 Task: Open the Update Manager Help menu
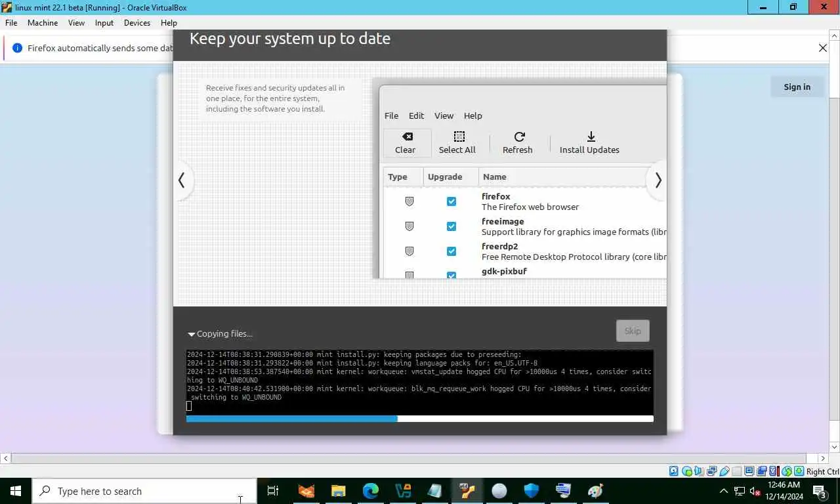tap(473, 115)
